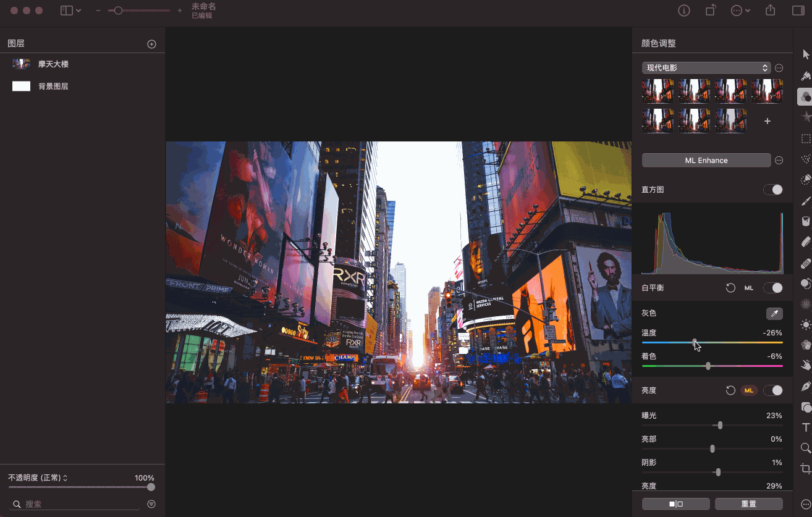Open more tools ellipsis at tool strip bottom
This screenshot has height=517, width=812.
pyautogui.click(x=806, y=505)
